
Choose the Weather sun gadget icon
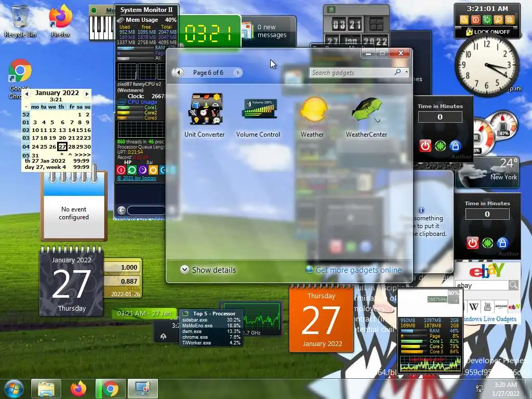[x=314, y=109]
